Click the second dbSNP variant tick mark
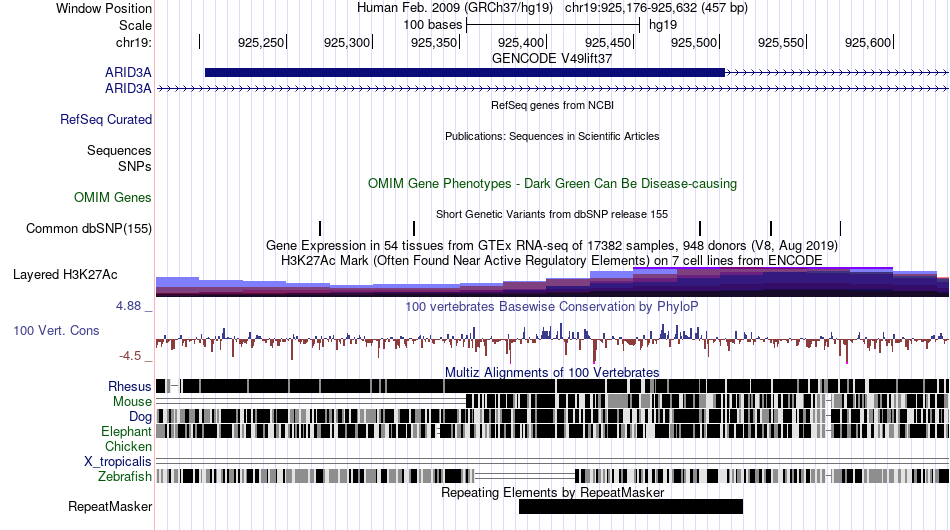This screenshot has height=530, width=950. pyautogui.click(x=414, y=228)
